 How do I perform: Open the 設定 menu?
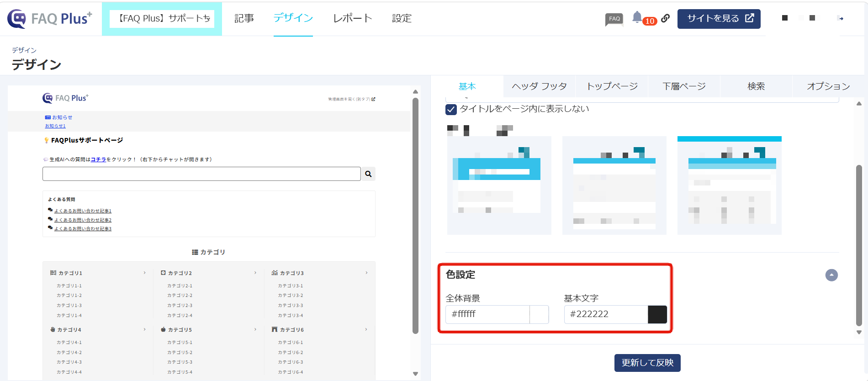pos(402,18)
